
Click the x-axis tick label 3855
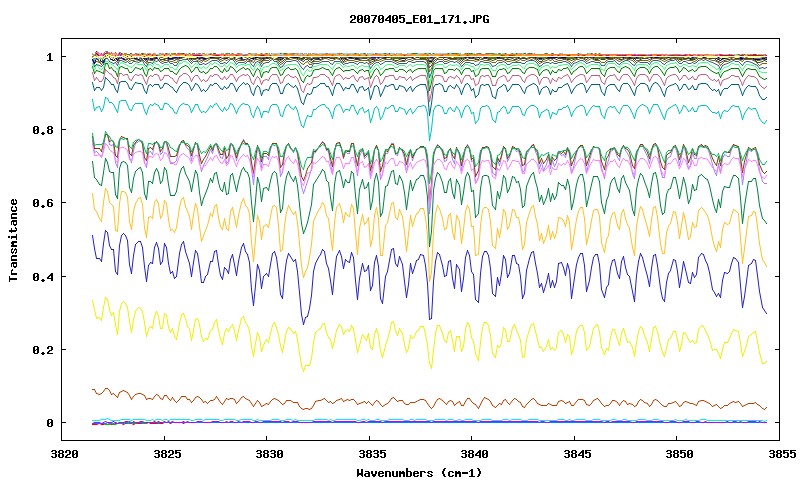pos(782,454)
